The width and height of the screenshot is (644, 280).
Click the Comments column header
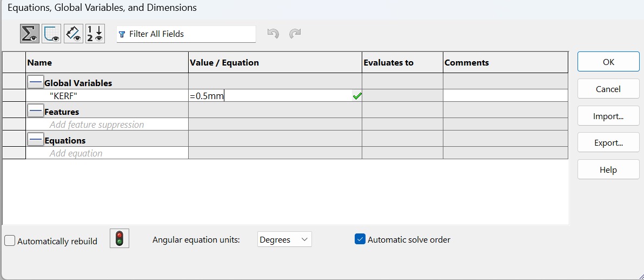pos(506,62)
